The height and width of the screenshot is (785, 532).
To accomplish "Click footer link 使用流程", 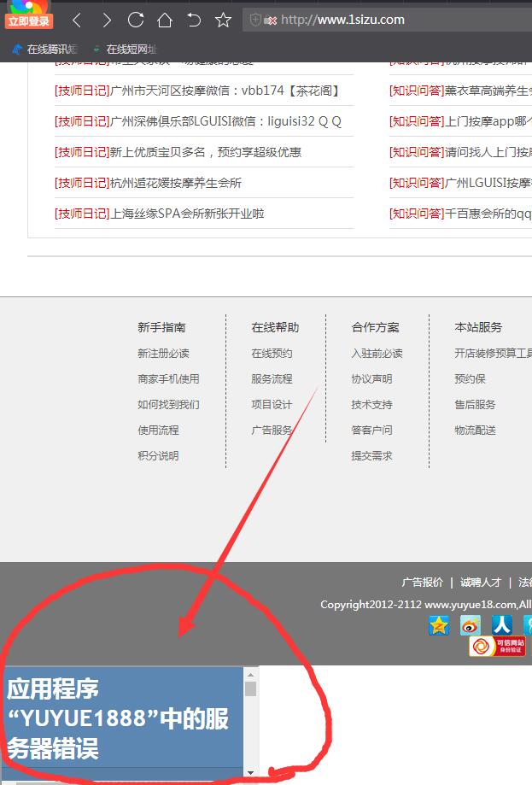I will pyautogui.click(x=158, y=430).
